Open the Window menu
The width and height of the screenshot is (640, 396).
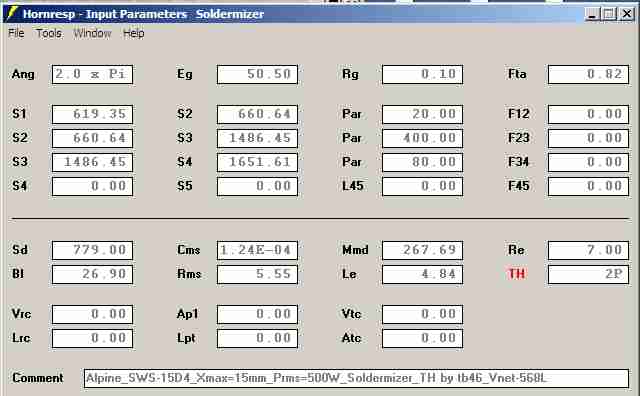click(92, 33)
